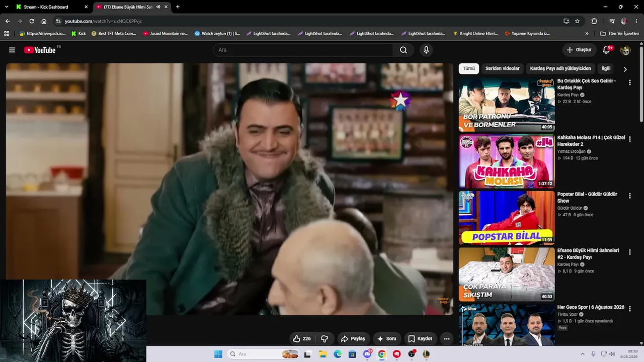This screenshot has height=362, width=644.
Task: Show next filter chips with arrow
Action: pyautogui.click(x=625, y=69)
